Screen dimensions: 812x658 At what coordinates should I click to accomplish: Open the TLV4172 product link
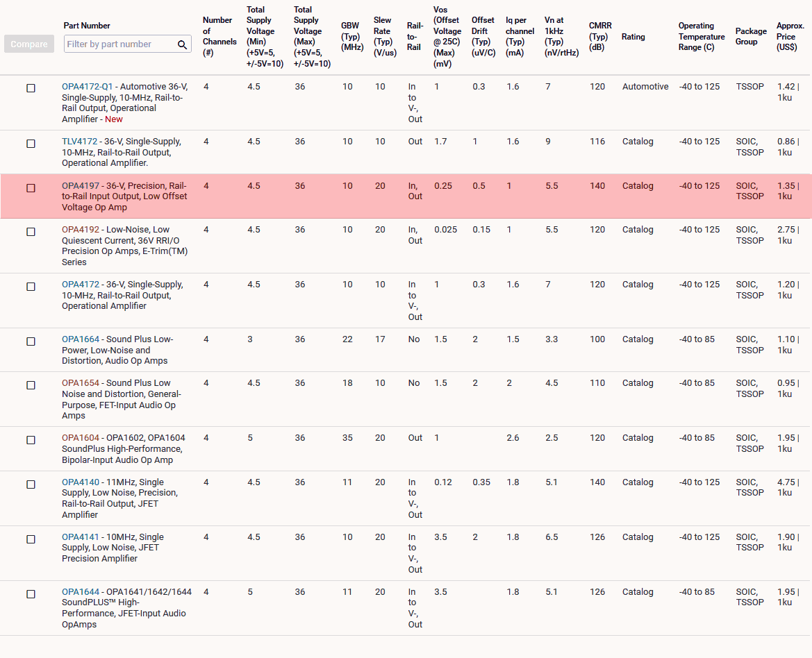click(x=80, y=142)
